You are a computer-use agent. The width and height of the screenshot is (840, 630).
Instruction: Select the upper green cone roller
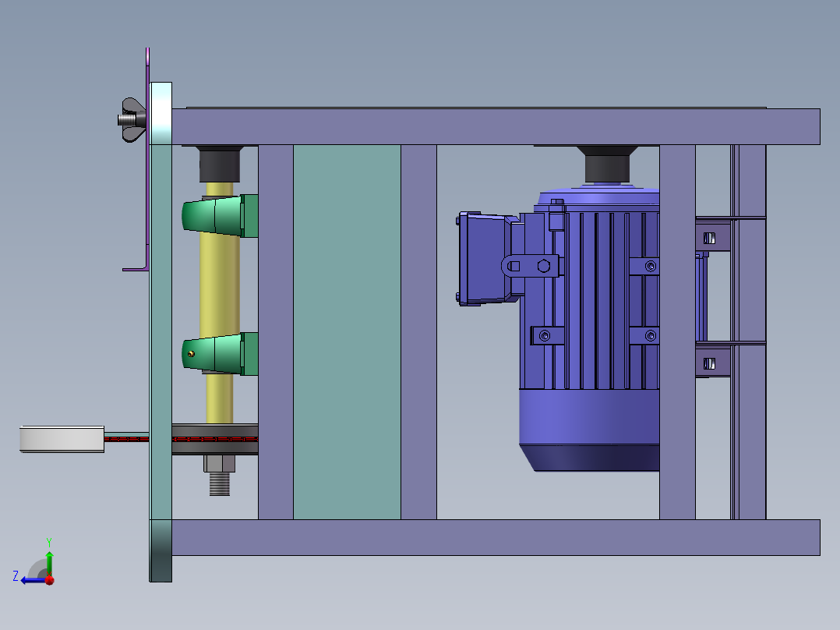click(210, 216)
